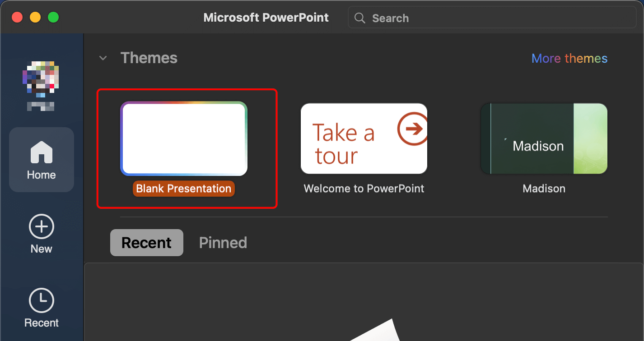
Task: Open the More themes link
Action: click(x=569, y=58)
